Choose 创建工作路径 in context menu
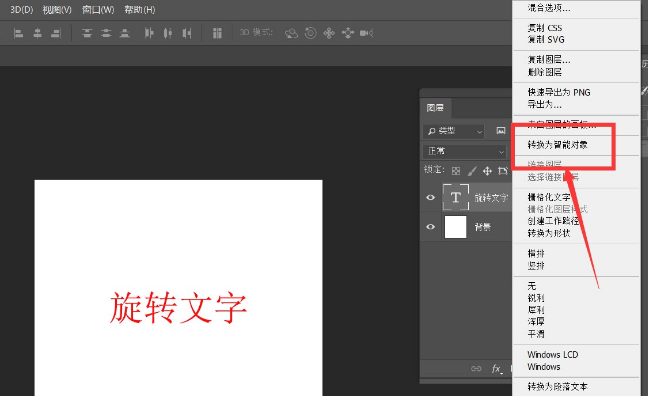Image resolution: width=648 pixels, height=396 pixels. (x=553, y=221)
